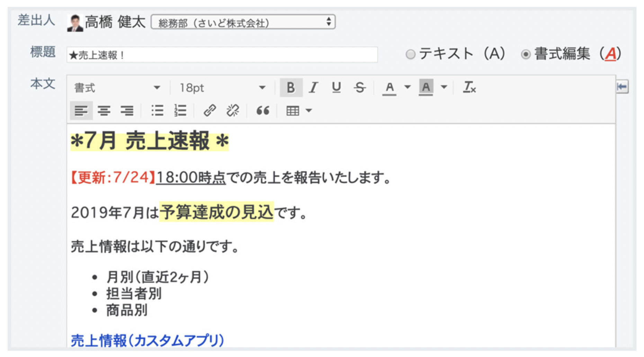Remove a hyperlink with the unlink icon

click(233, 111)
